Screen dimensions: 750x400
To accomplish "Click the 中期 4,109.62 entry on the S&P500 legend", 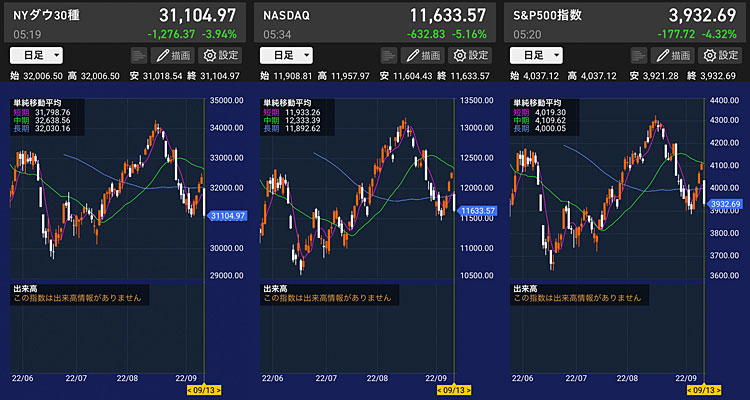I will 541,120.
